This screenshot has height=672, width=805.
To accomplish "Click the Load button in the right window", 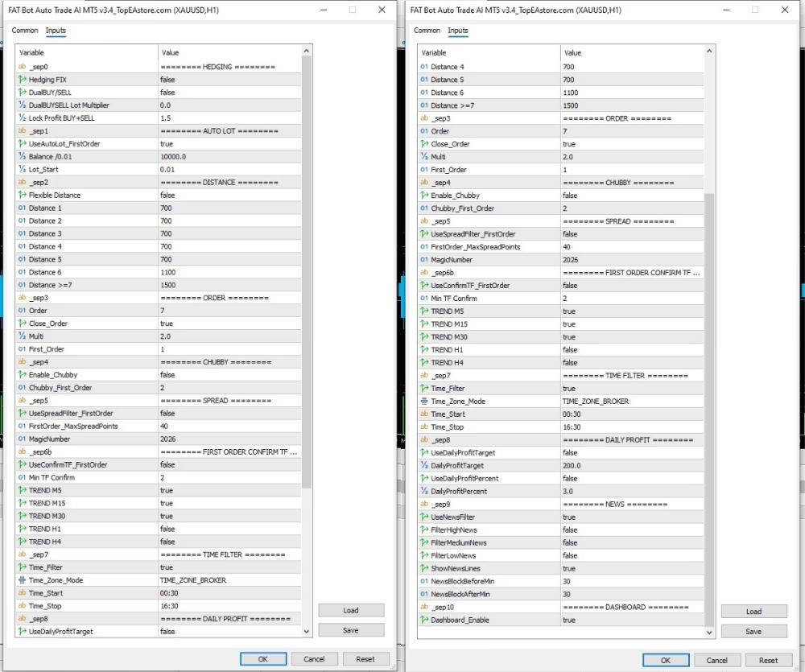I will click(753, 612).
